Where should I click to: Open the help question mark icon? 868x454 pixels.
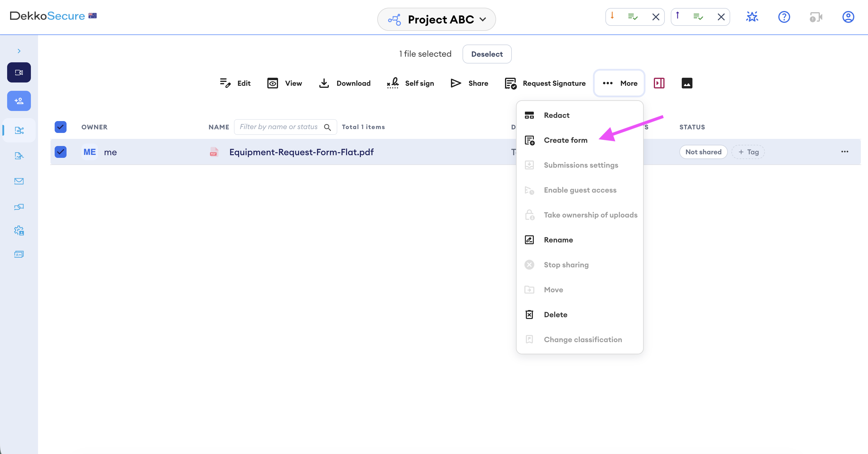[x=784, y=17]
